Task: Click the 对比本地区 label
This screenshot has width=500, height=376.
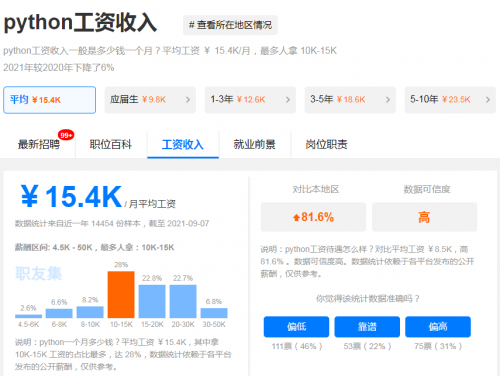Action: pos(316,189)
